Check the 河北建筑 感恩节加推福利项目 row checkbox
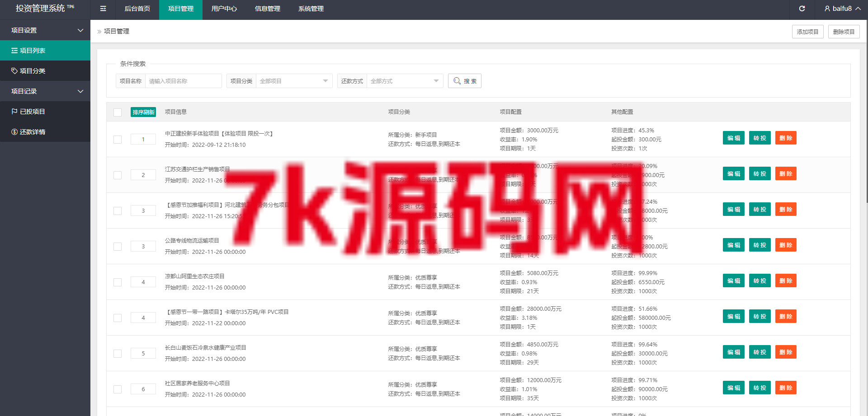The image size is (868, 416). coord(118,211)
